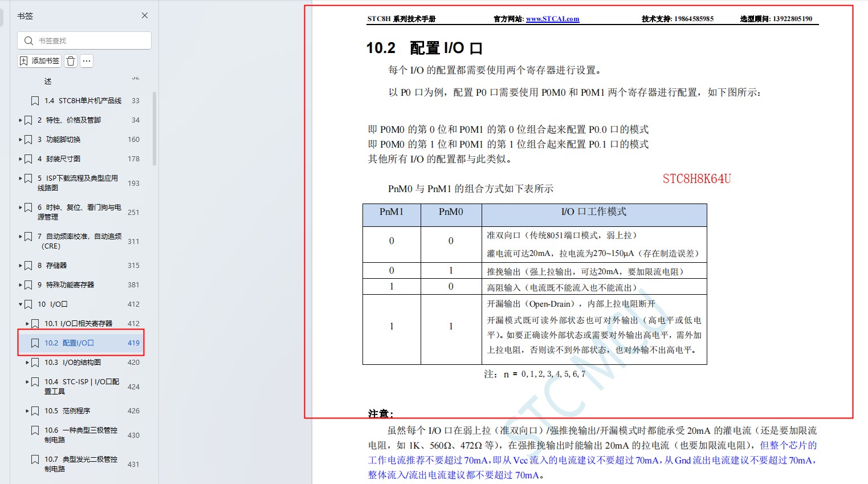Open bookmark 10.1 I/O口相关寄存器
868x484 pixels.
pyautogui.click(x=78, y=324)
